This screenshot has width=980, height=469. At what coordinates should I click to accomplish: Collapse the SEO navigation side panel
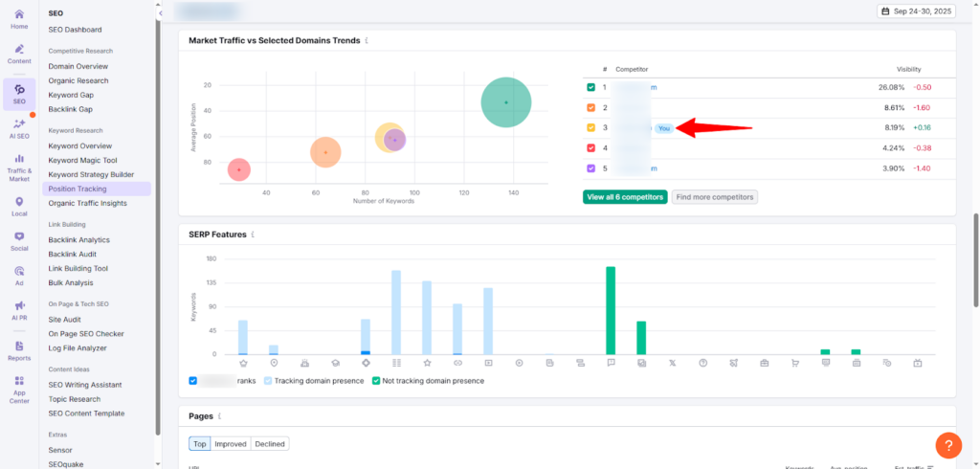(160, 12)
